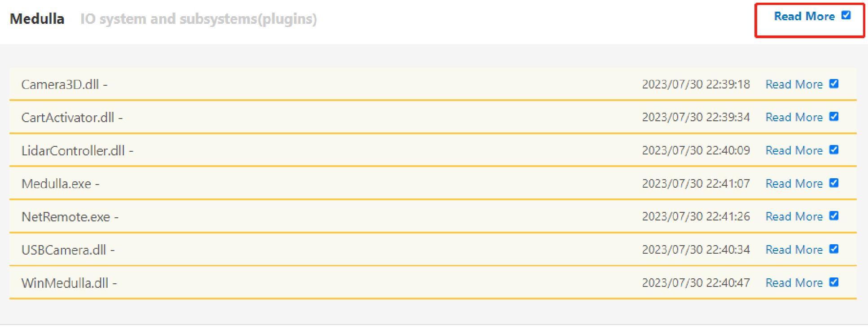This screenshot has height=330, width=868.
Task: Open Read More for USBCamera.dll
Action: [794, 250]
